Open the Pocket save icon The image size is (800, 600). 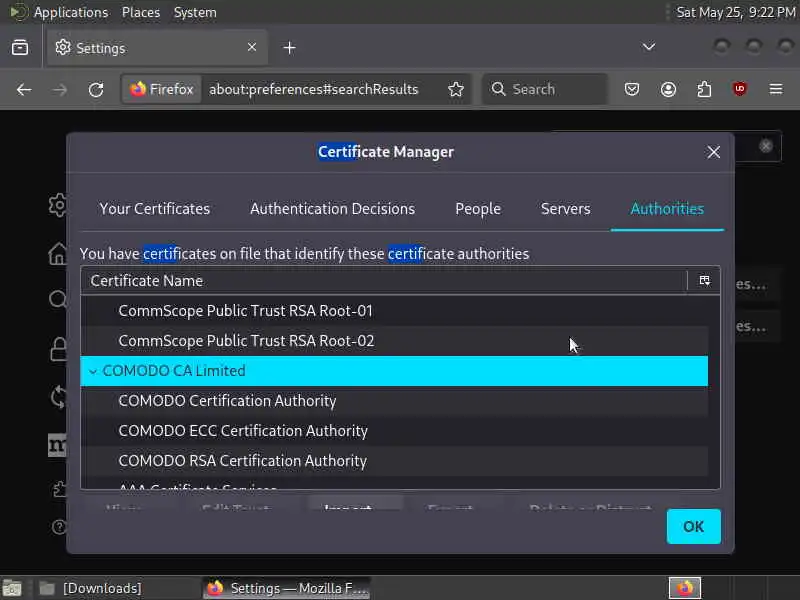[632, 90]
